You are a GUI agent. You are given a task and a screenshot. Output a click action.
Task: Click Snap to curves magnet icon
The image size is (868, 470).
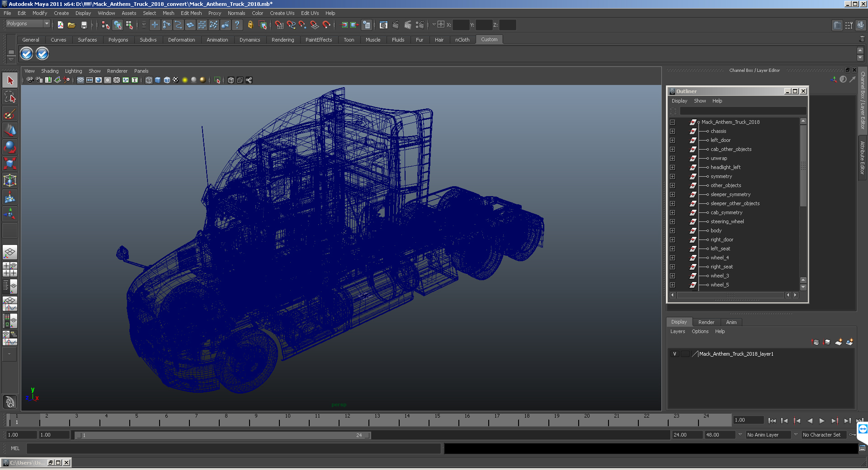291,25
